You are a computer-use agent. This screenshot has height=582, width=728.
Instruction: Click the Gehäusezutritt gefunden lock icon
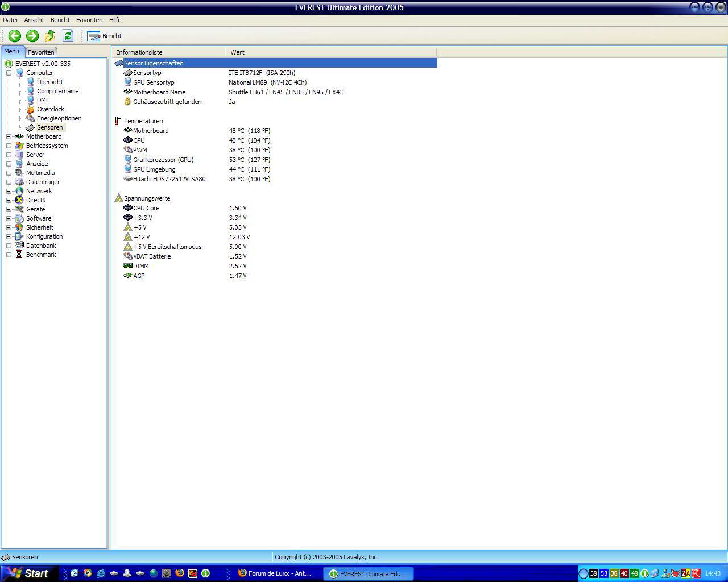coord(127,102)
